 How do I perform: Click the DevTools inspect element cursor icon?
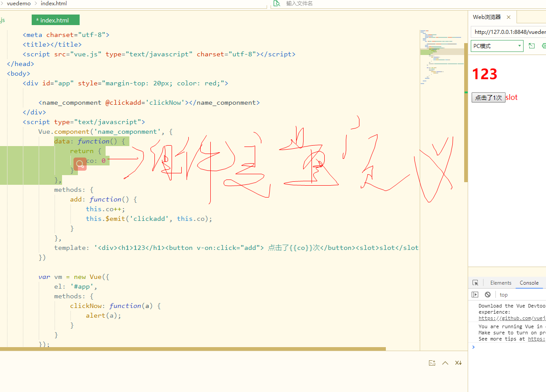click(475, 283)
